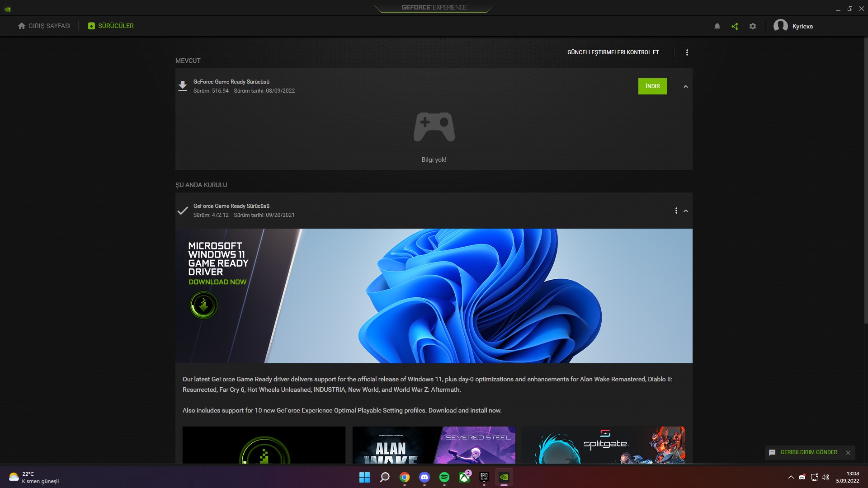Click the green share icon

pyautogui.click(x=735, y=26)
